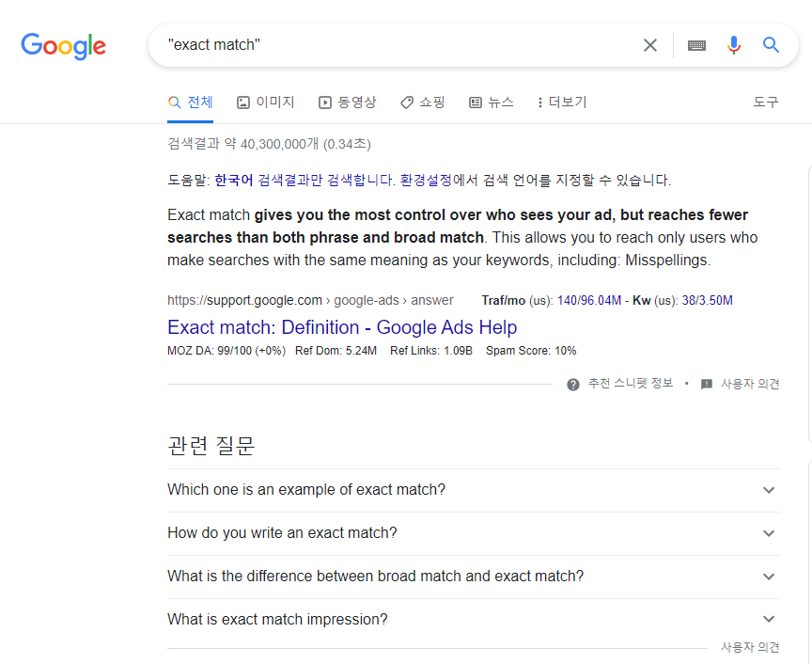Click the feedback flag icon beside 사용자 의견
The image size is (812, 664).
(x=707, y=384)
